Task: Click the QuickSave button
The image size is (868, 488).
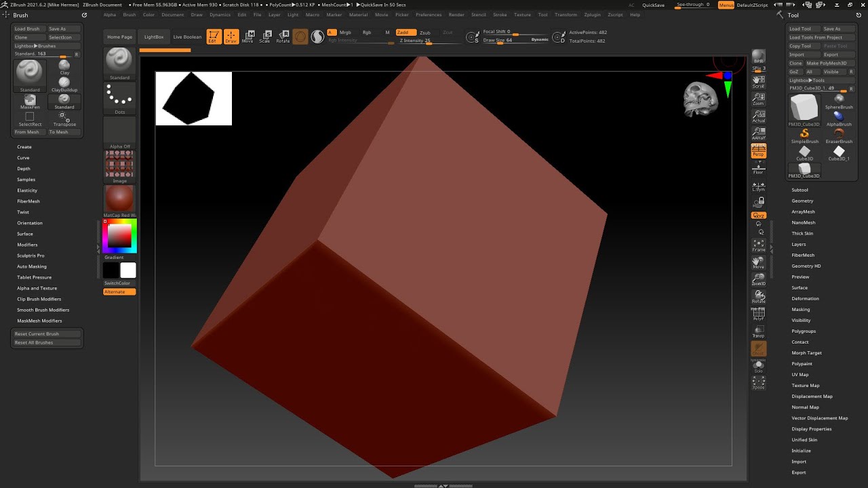Action: point(653,5)
